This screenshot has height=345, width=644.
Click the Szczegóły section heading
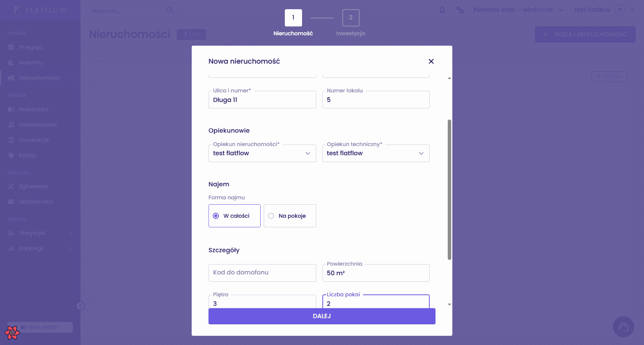[224, 250]
